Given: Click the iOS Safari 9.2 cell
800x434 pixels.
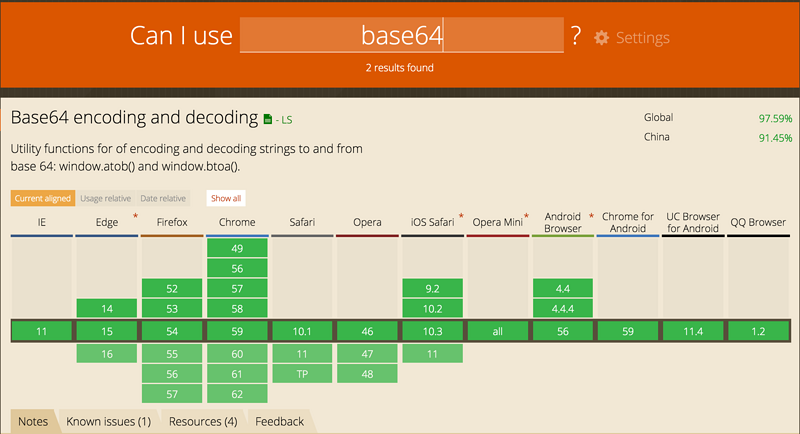Looking at the screenshot, I should 433,289.
